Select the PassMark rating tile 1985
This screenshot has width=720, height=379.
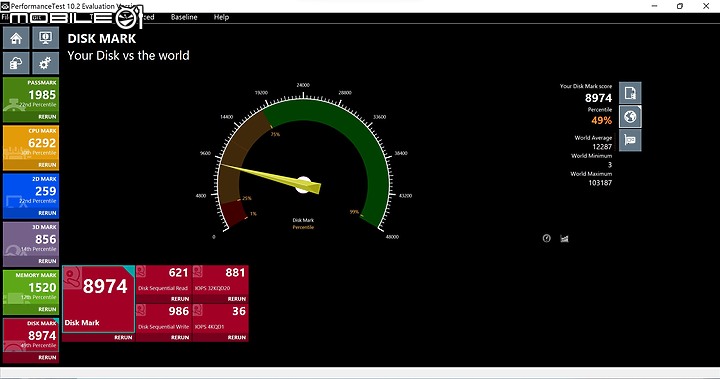click(31, 95)
